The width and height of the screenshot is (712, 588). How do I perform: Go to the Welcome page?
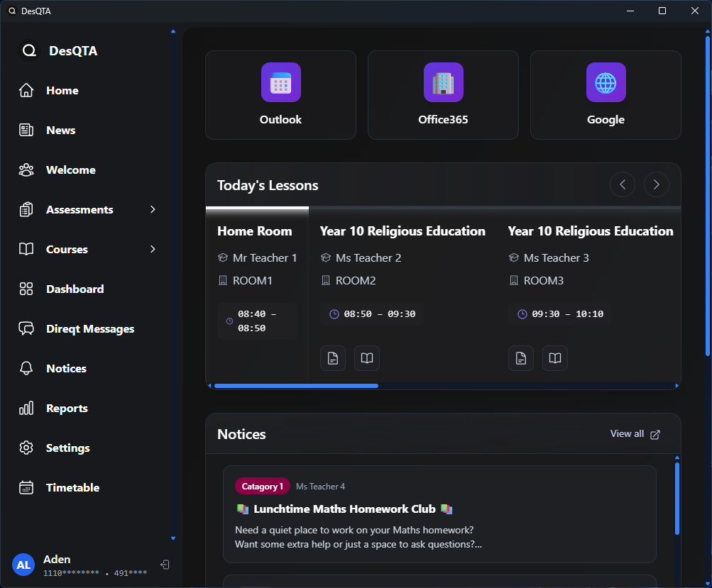87,170
